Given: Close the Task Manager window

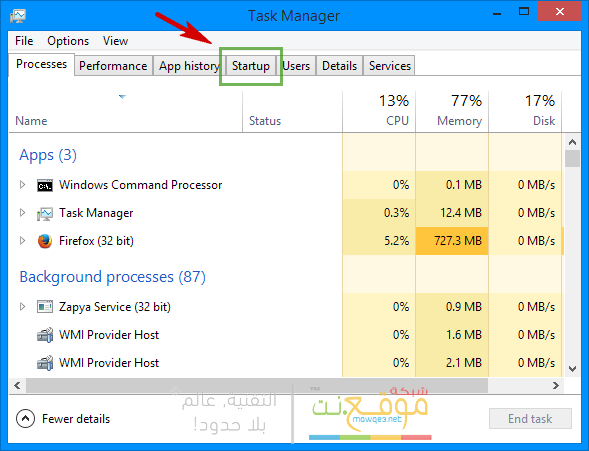Looking at the screenshot, I should pos(559,12).
